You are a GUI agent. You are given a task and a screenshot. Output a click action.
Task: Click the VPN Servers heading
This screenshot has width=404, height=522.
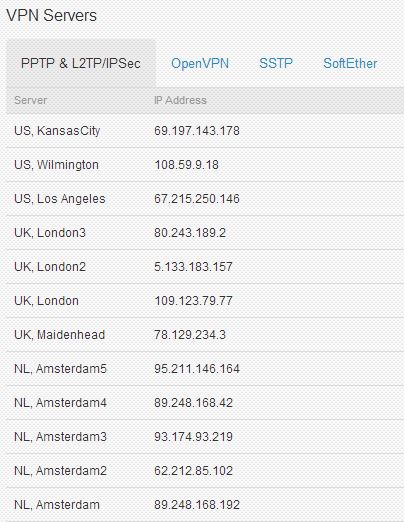coord(52,15)
